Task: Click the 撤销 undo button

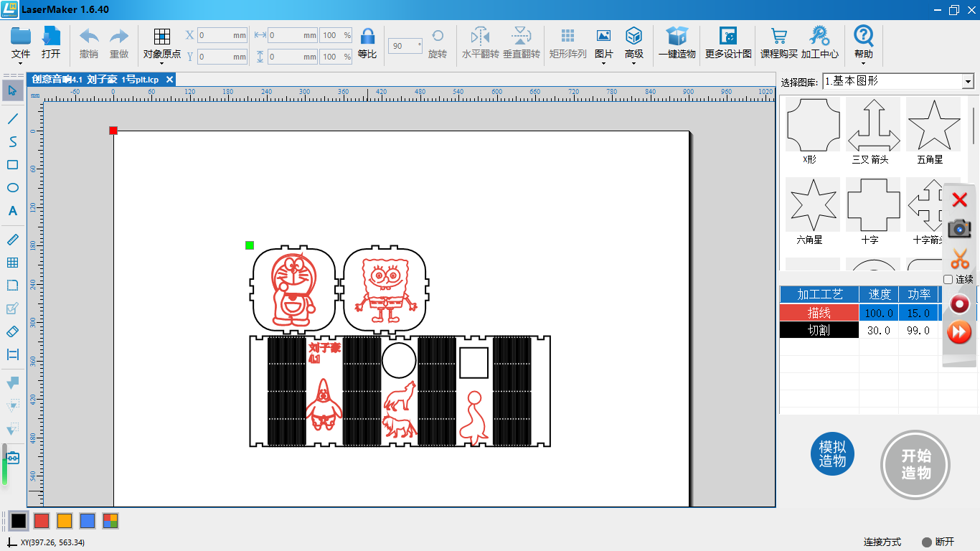Action: point(89,42)
